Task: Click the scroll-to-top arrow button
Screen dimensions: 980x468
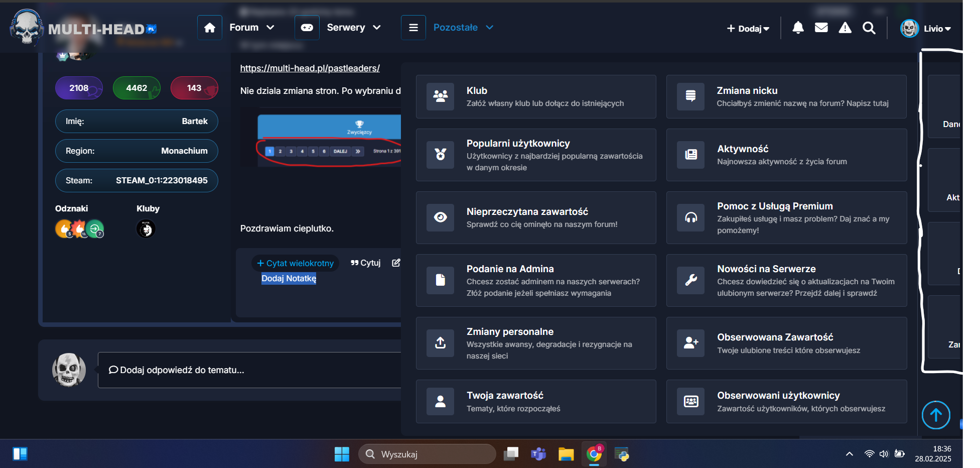Action: coord(936,415)
